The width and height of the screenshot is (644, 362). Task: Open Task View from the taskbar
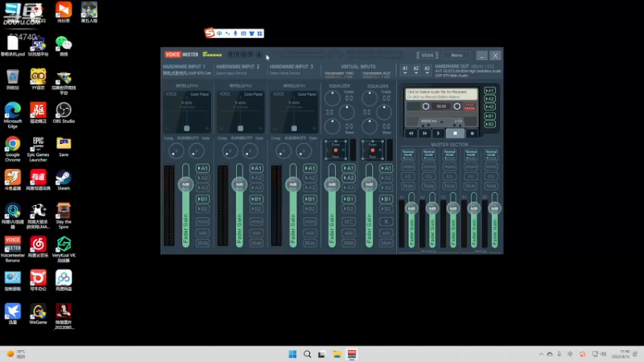click(x=321, y=354)
